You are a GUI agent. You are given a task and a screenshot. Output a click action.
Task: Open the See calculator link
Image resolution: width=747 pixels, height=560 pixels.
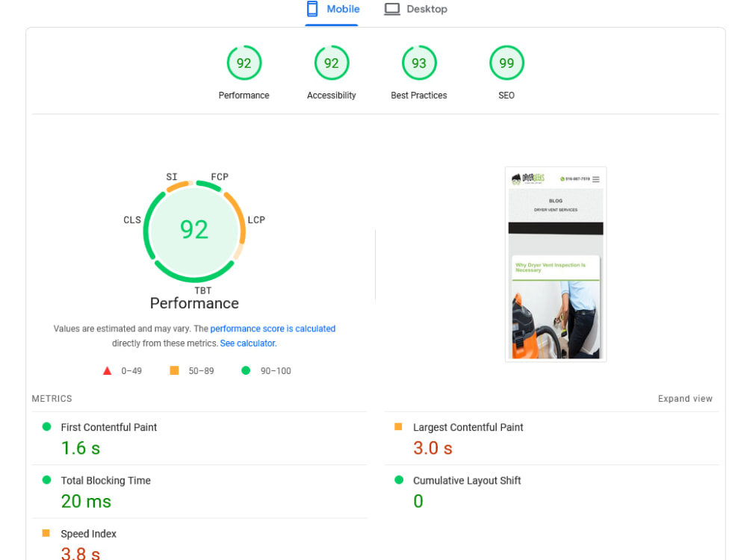point(247,343)
